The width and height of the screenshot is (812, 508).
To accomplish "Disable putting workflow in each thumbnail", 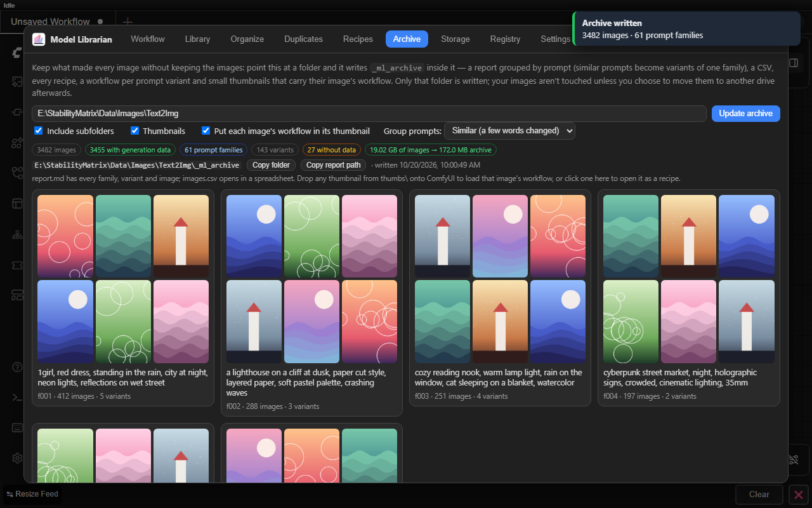I will tap(206, 131).
